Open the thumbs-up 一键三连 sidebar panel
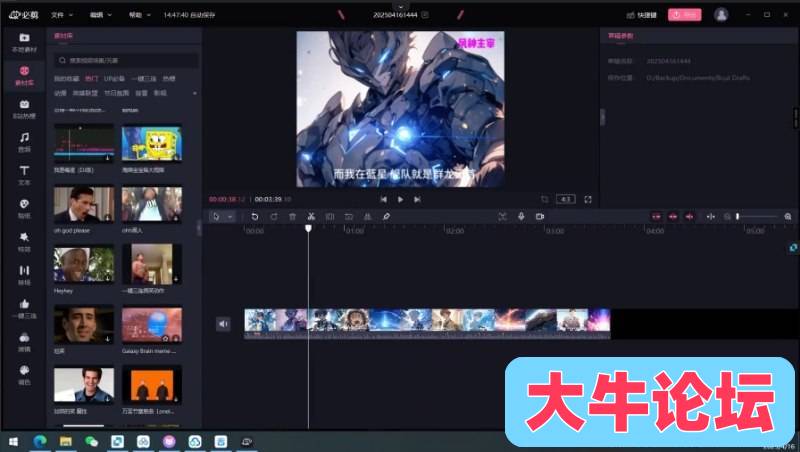 click(24, 308)
